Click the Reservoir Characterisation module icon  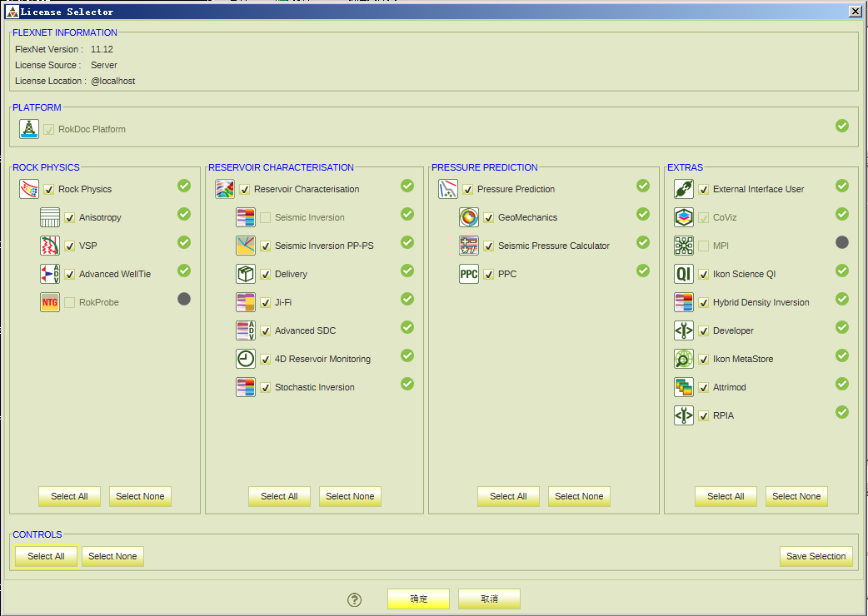click(225, 189)
